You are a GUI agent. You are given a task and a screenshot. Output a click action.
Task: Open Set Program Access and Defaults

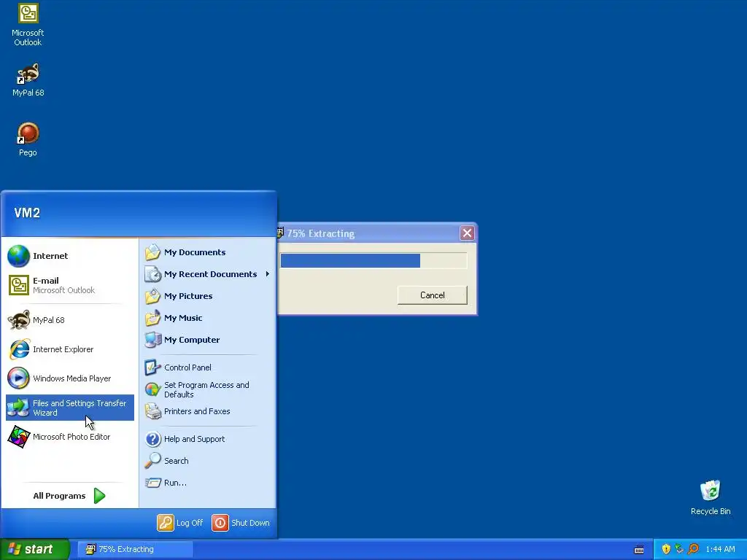click(x=208, y=389)
